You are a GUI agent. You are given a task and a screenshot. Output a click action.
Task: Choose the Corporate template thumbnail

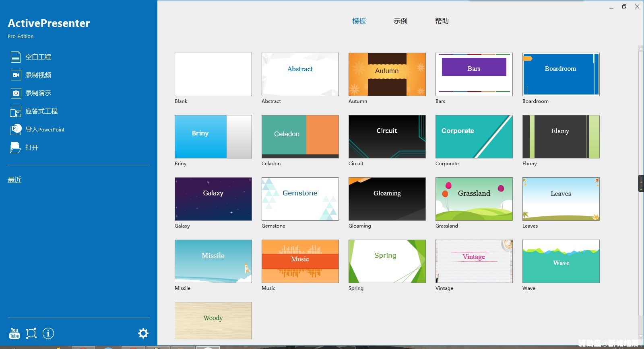click(474, 137)
